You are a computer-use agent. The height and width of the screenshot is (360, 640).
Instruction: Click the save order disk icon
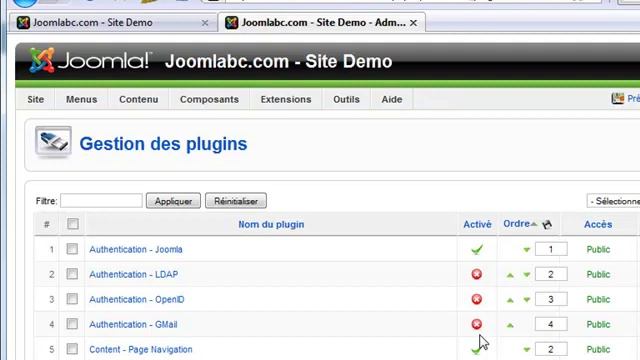click(x=547, y=224)
